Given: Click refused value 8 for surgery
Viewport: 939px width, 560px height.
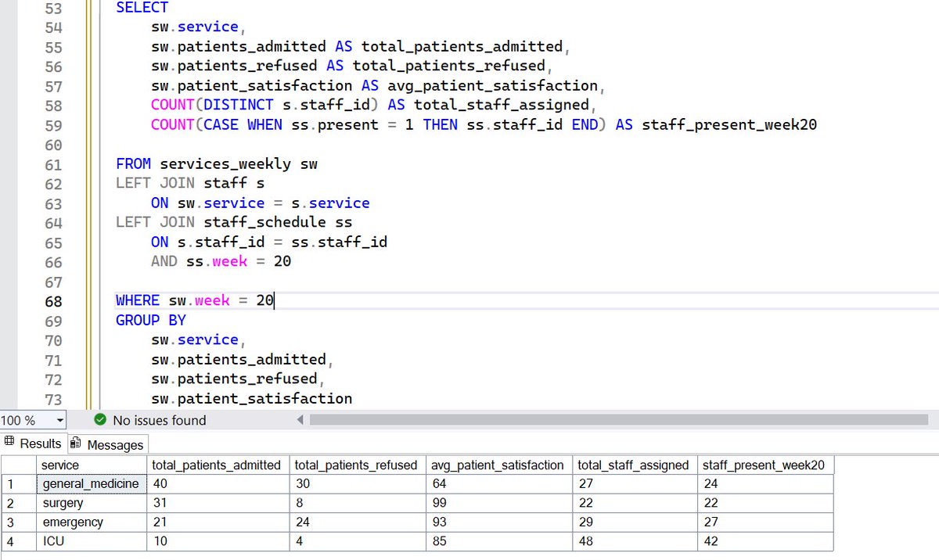Looking at the screenshot, I should [358, 503].
